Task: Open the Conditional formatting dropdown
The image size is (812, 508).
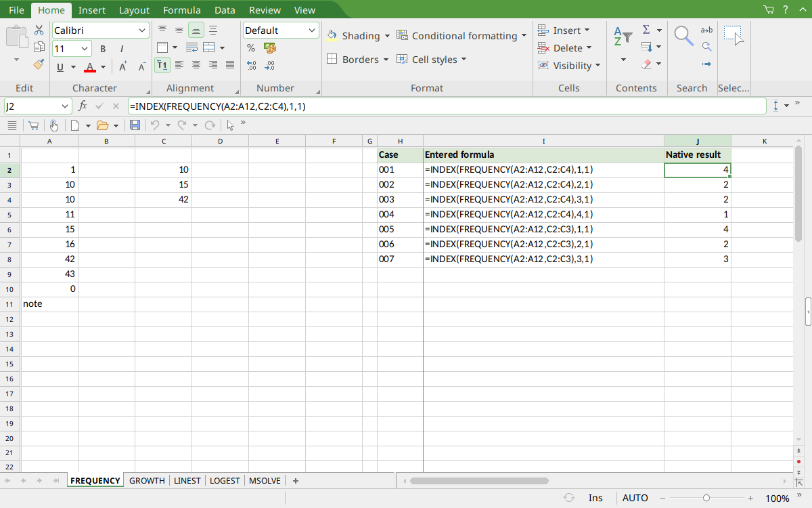Action: (524, 36)
